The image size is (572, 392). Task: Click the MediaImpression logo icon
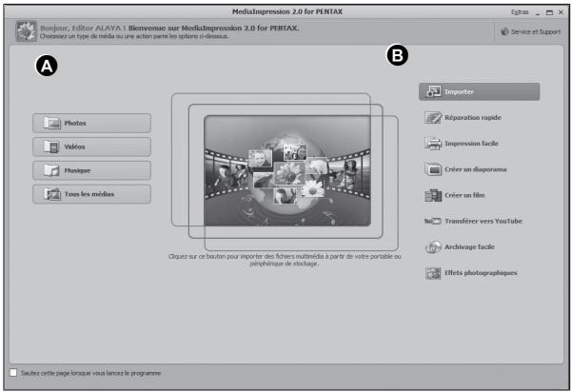[x=27, y=31]
